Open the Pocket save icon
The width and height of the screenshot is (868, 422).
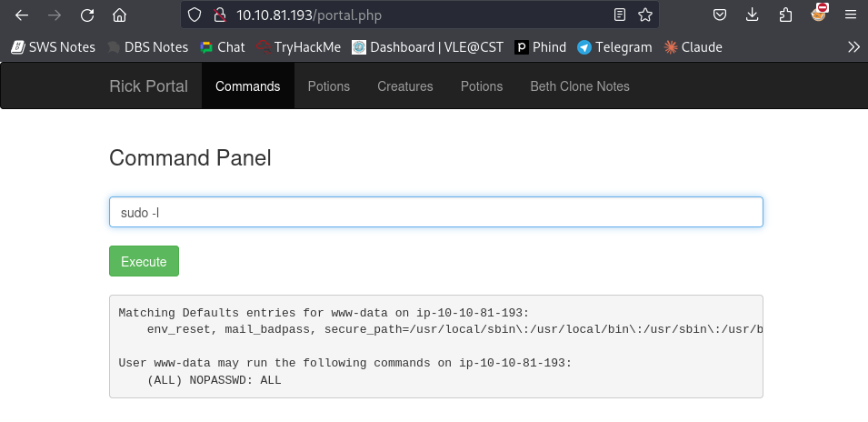click(720, 15)
